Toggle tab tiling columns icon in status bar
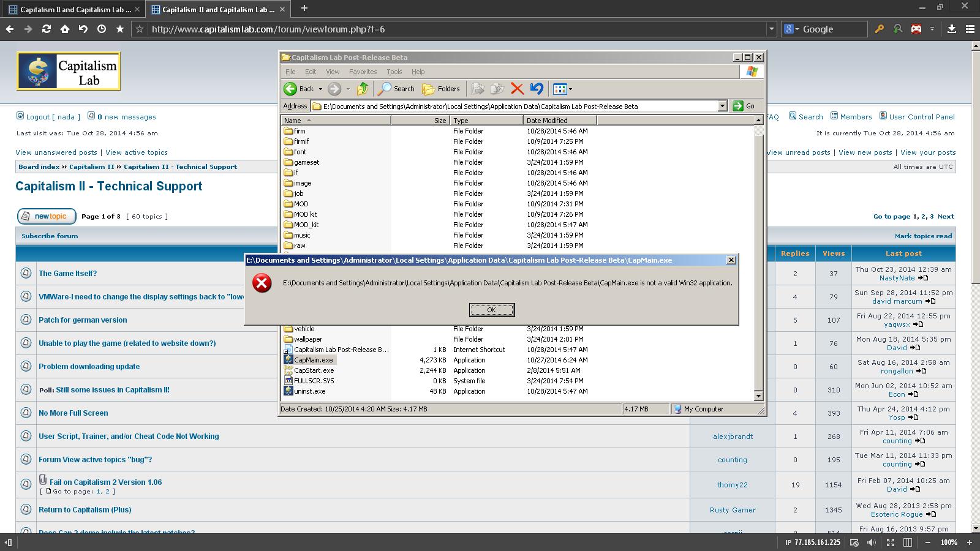Viewport: 980px width, 551px height. (908, 542)
